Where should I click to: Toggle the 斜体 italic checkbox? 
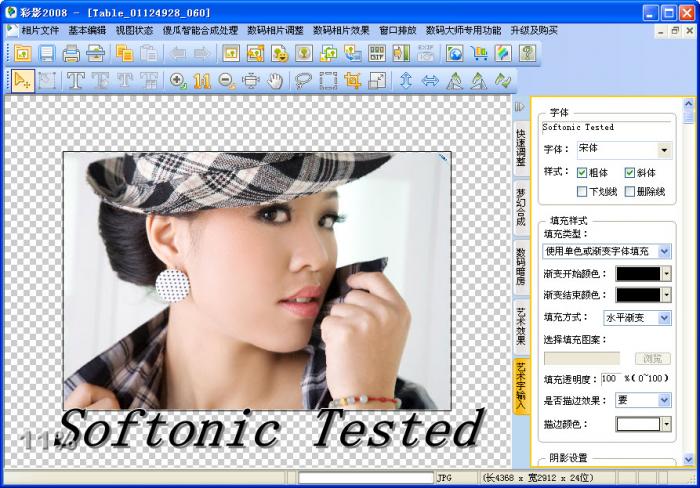629,173
